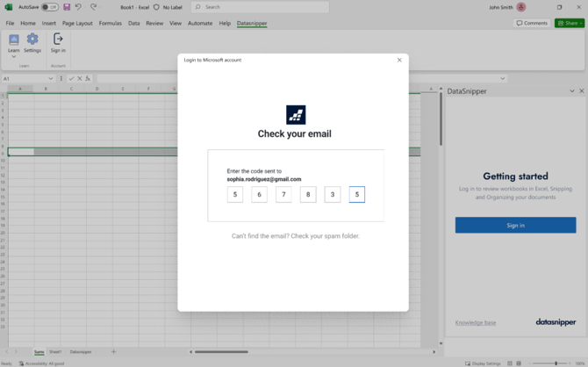Open Comments via the speech bubble button
This screenshot has height=367, width=588.
[x=531, y=23]
